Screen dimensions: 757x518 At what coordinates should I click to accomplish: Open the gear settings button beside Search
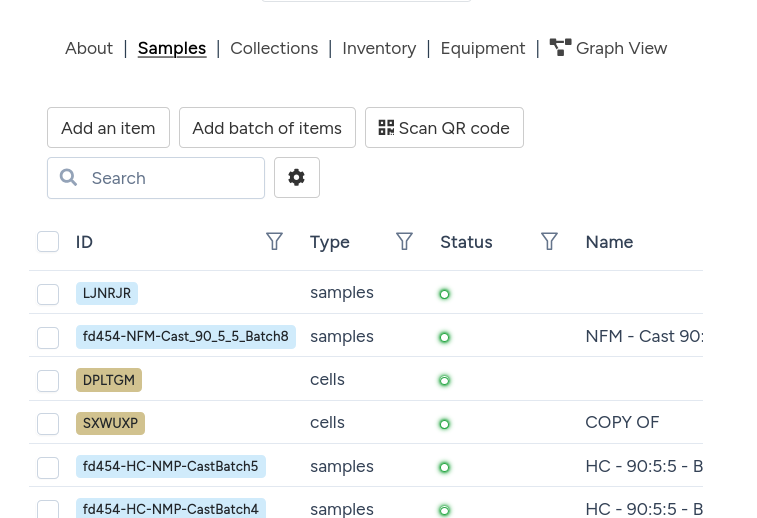(296, 178)
